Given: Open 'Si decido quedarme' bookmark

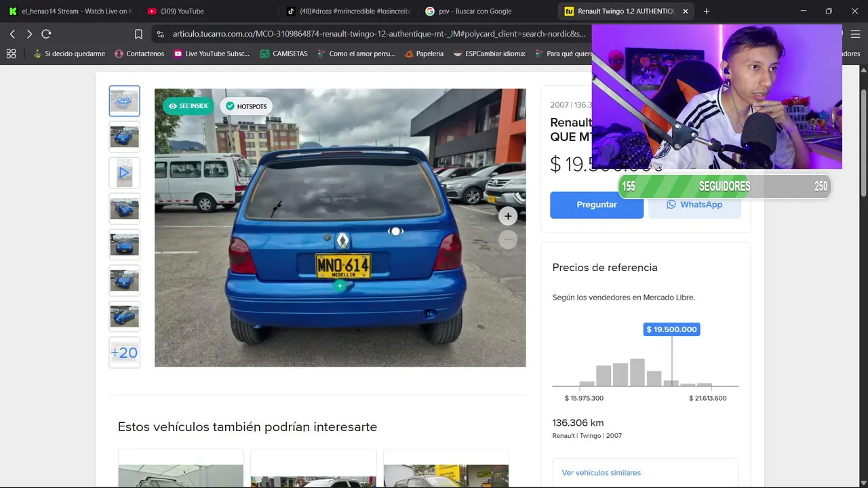Looking at the screenshot, I should click(68, 54).
